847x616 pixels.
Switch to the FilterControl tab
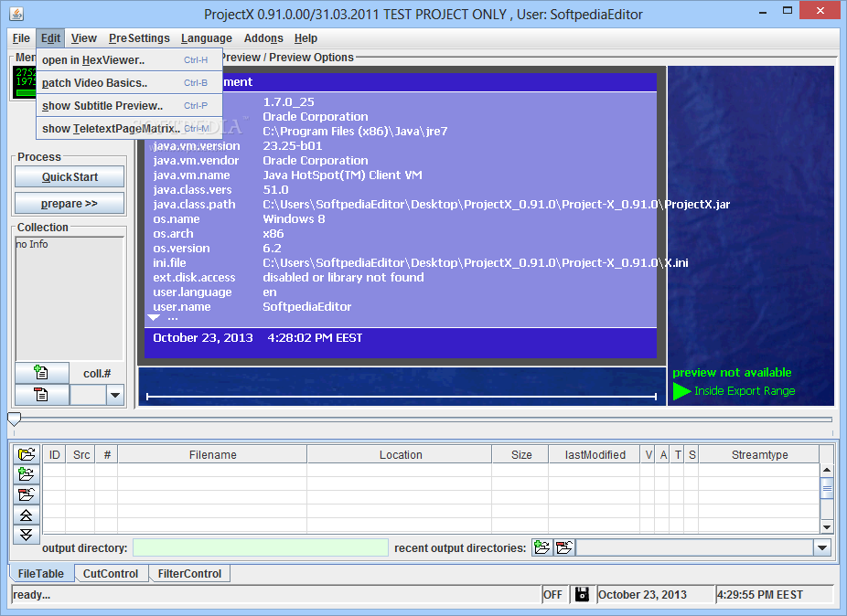pyautogui.click(x=189, y=573)
